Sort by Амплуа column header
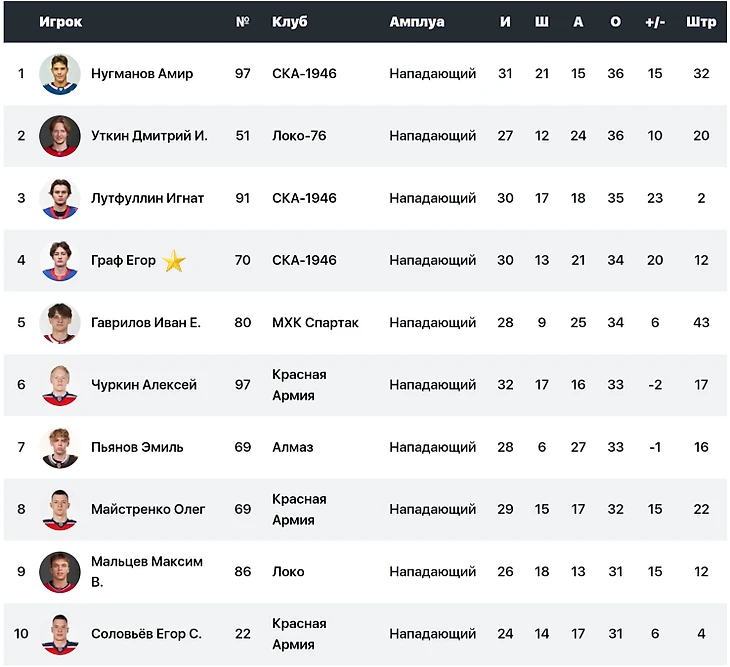This screenshot has width=730, height=667. [x=417, y=22]
